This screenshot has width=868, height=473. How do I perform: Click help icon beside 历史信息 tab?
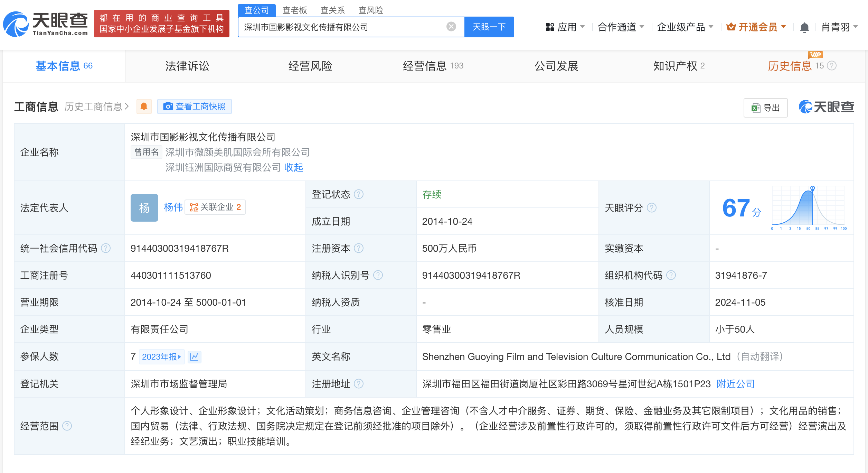[x=832, y=66]
